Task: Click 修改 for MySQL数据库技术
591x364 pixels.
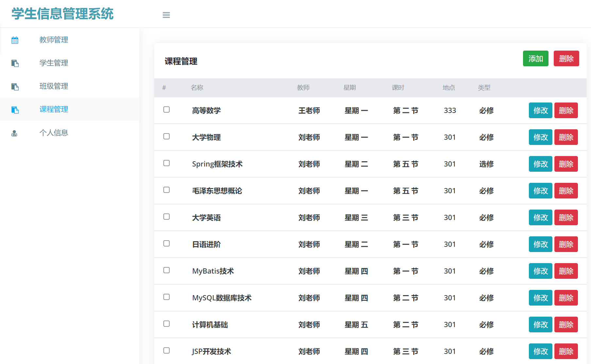Action: pos(540,298)
